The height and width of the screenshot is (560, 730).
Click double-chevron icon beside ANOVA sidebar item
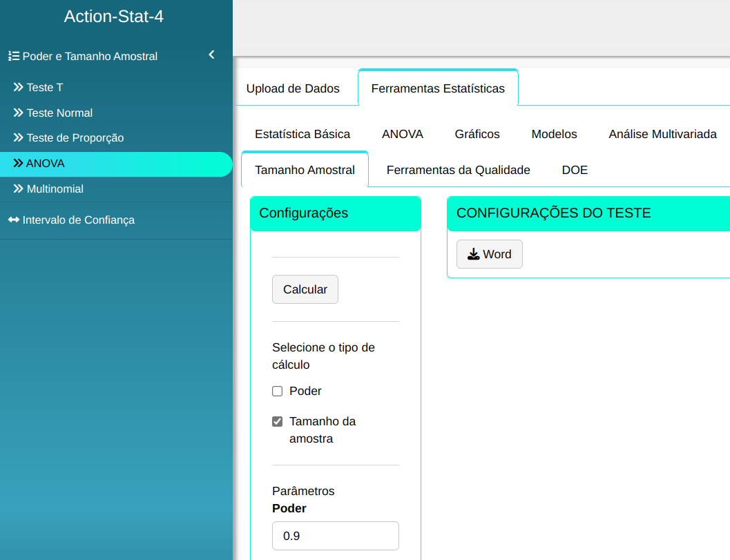pos(19,164)
